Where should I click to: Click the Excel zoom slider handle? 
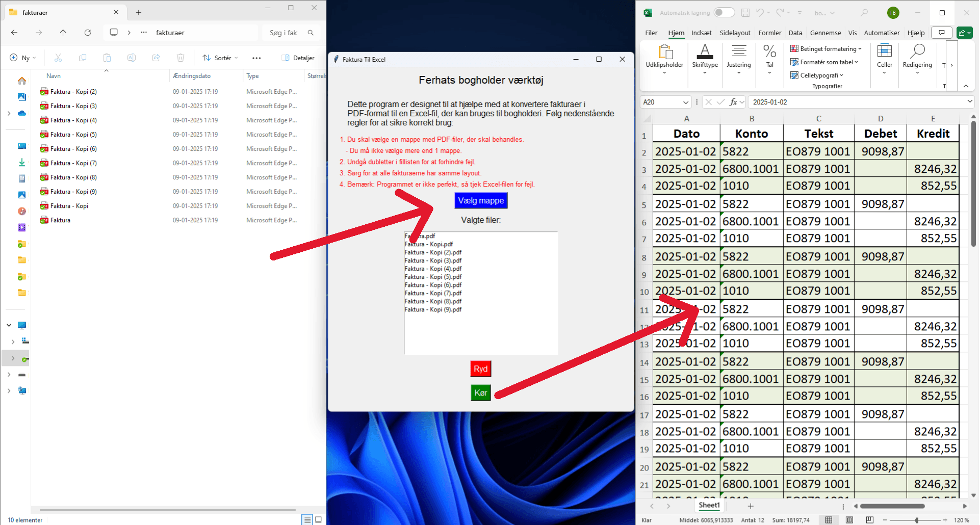(x=917, y=520)
